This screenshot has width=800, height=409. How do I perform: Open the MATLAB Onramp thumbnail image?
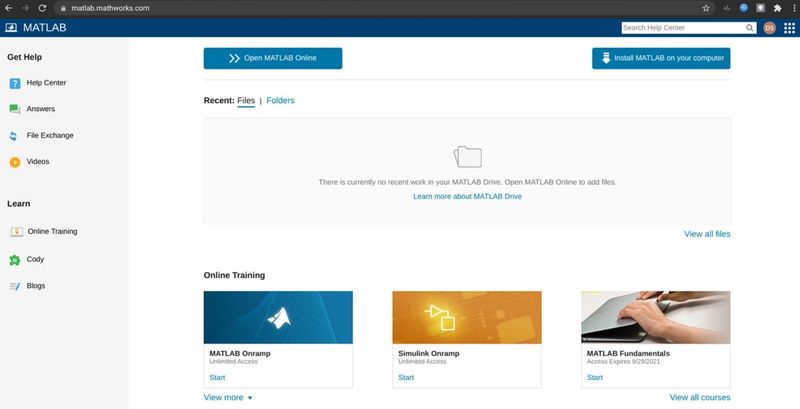(278, 317)
